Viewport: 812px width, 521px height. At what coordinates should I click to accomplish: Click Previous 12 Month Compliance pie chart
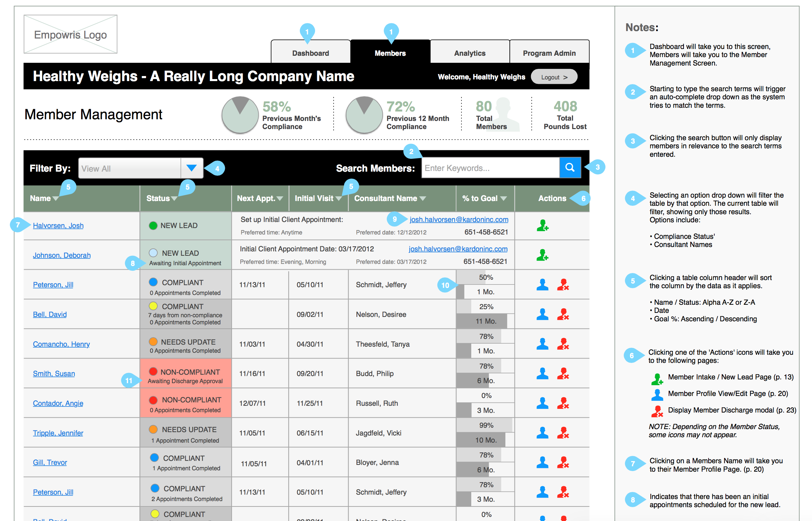pyautogui.click(x=364, y=115)
